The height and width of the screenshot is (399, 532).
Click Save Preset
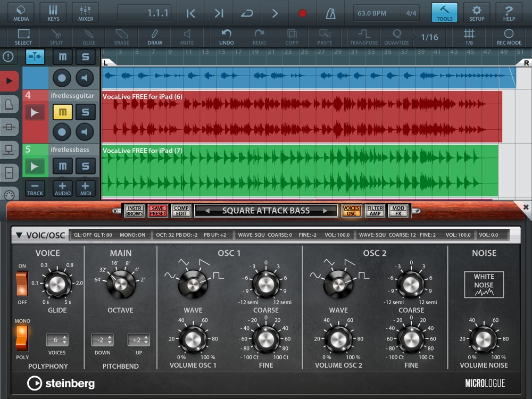coord(158,211)
